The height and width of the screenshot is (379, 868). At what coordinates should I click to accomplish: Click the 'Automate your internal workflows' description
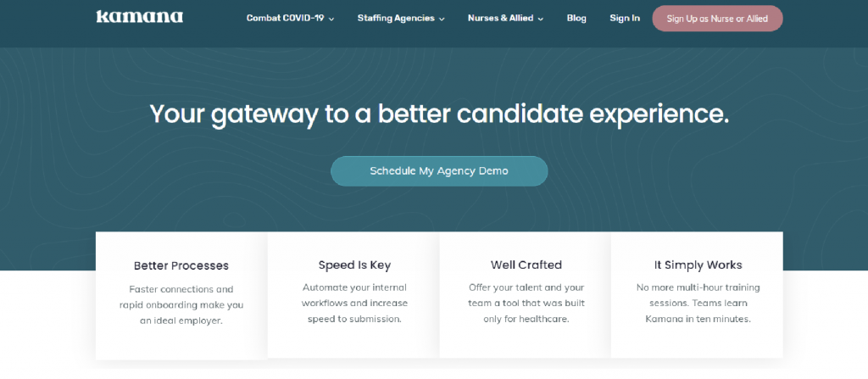354,303
